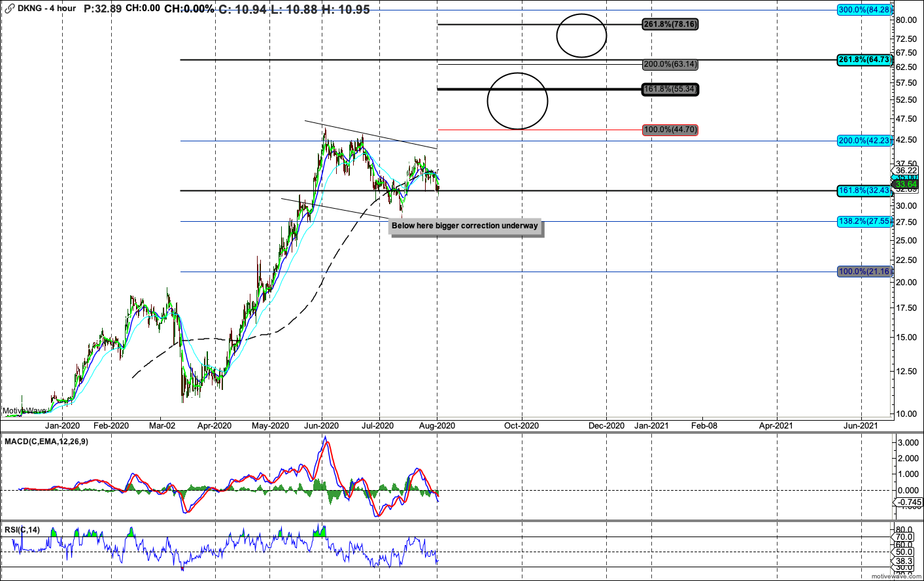The image size is (924, 581).
Task: Click the 80.00 price axis value
Action: pyautogui.click(x=906, y=20)
